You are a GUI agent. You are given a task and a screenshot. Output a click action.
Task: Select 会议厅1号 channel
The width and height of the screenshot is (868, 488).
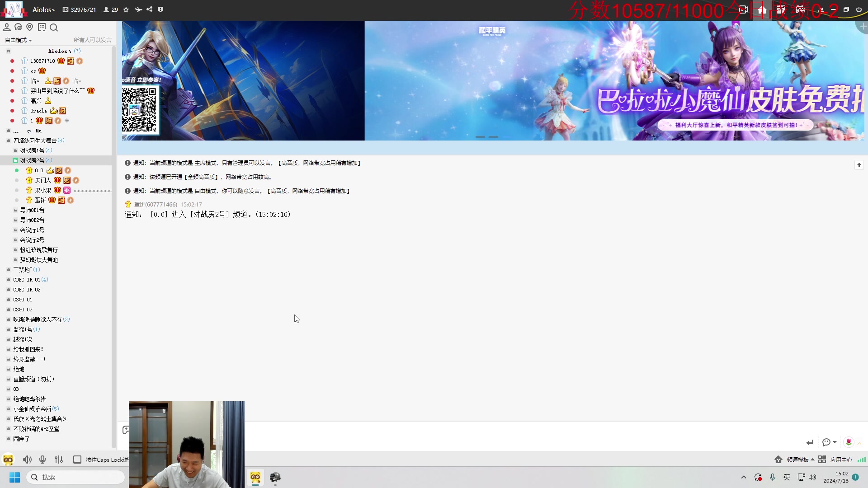[x=32, y=230]
